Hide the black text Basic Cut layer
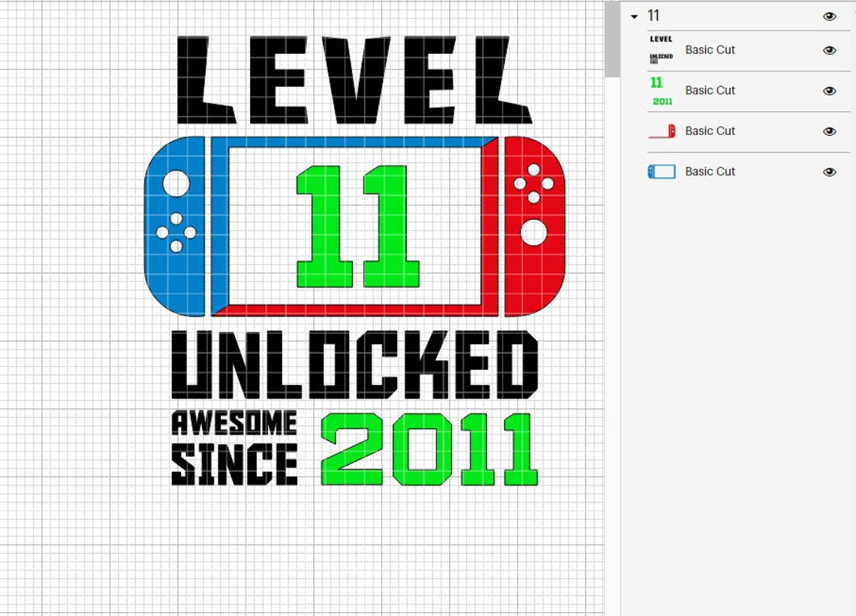This screenshot has height=616, width=856. pos(830,50)
